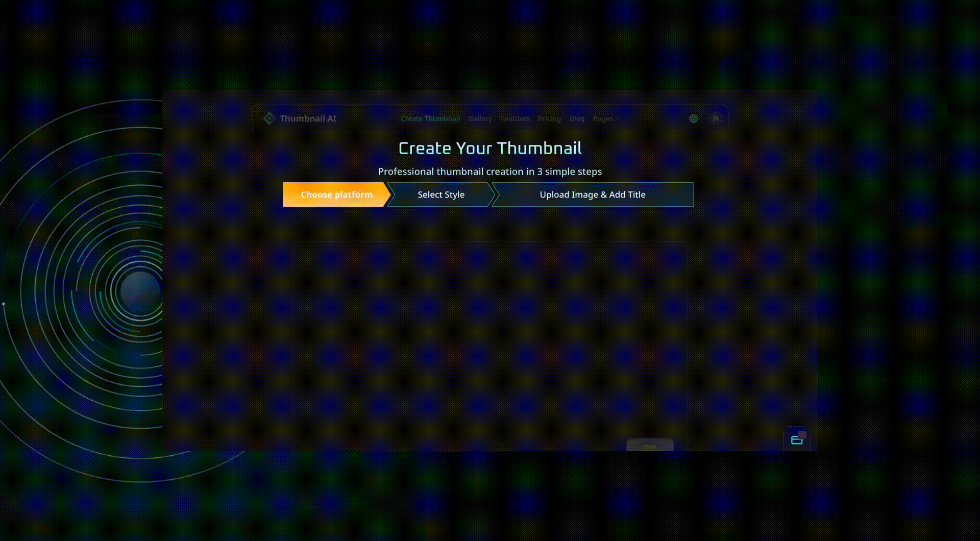Click the Thumbnail AI brand name

pos(308,118)
